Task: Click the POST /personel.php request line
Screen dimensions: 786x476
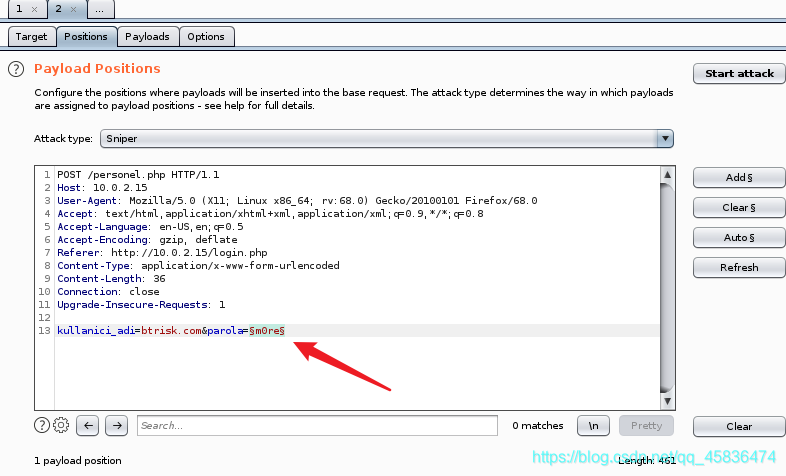Action: tap(138, 175)
